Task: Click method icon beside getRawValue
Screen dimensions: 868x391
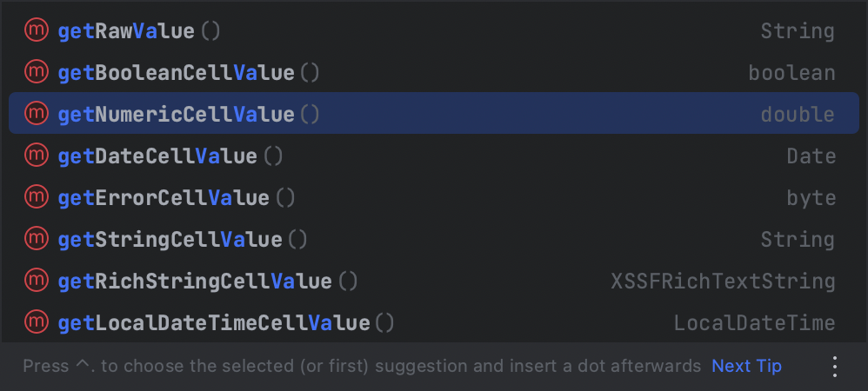Action: click(x=36, y=31)
